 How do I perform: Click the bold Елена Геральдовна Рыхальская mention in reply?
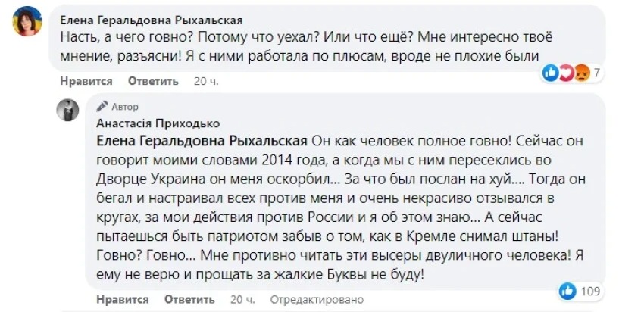(x=202, y=140)
